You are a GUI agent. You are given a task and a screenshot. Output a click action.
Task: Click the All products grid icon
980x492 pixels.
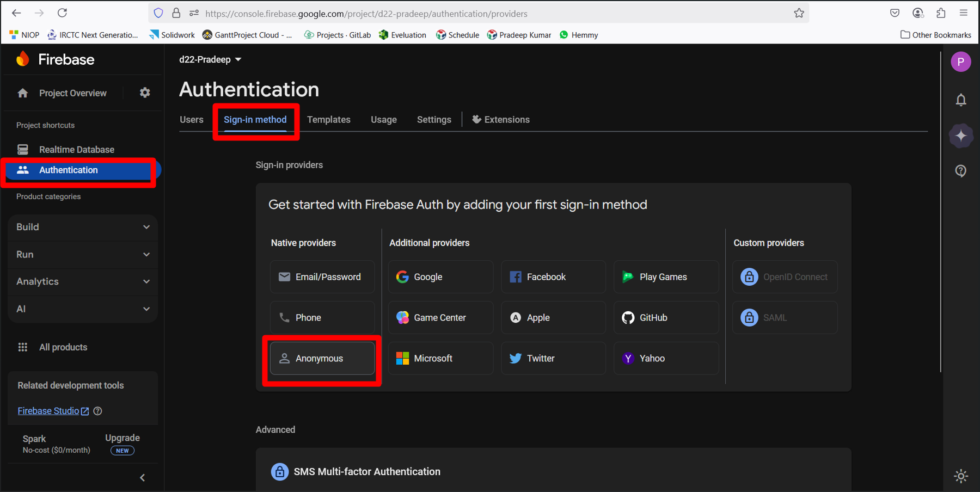[x=23, y=347]
